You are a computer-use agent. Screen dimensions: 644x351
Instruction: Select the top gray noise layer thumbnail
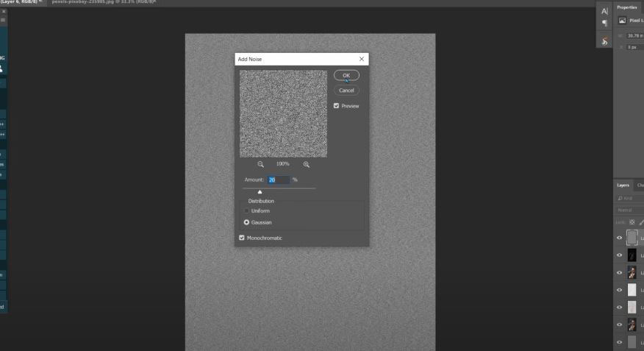[632, 238]
